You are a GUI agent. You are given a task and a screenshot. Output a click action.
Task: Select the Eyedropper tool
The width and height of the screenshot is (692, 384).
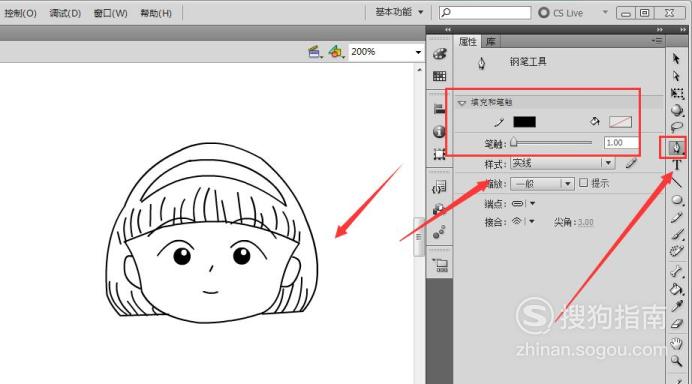[677, 306]
